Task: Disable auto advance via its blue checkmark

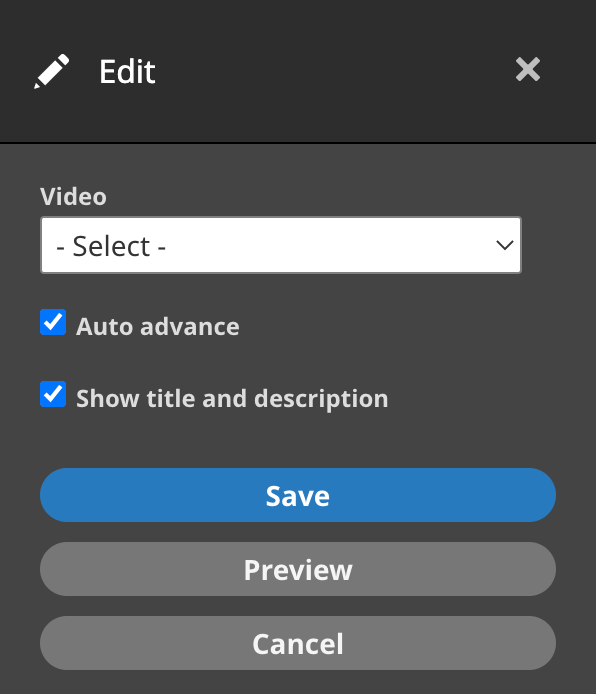Action: (x=53, y=322)
